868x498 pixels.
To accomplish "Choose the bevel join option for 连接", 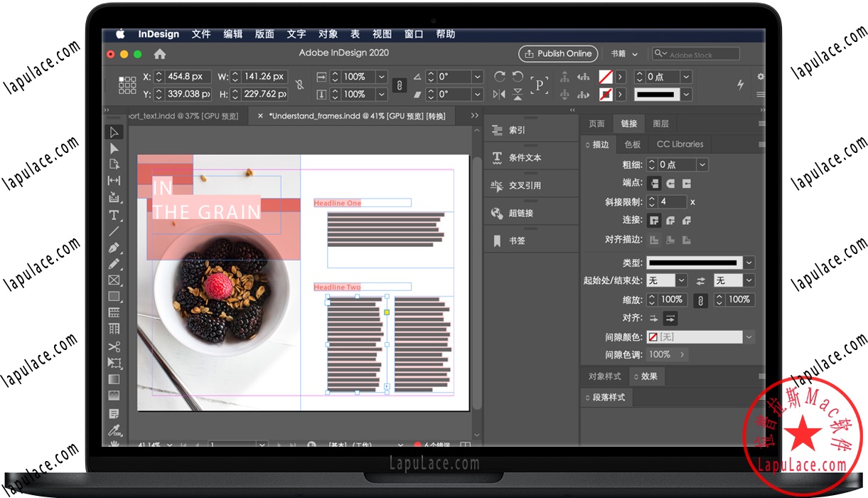I will pyautogui.click(x=686, y=221).
